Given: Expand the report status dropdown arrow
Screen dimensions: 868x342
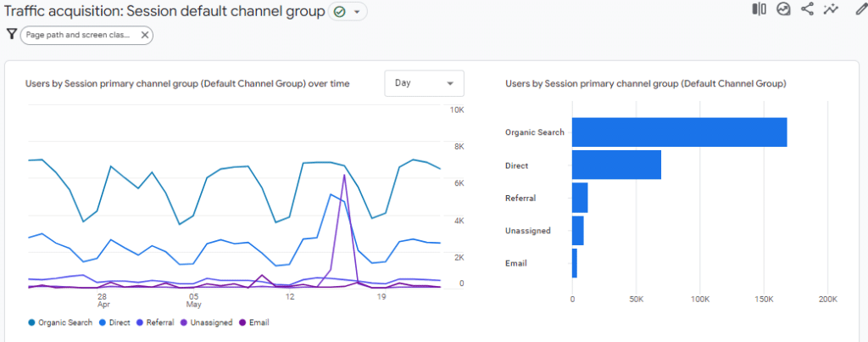Looking at the screenshot, I should tap(357, 12).
